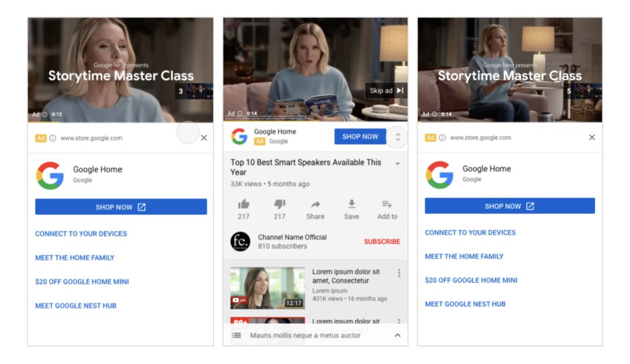The width and height of the screenshot is (630, 364).
Task: Click the 810 subscribers text
Action: 282,246
